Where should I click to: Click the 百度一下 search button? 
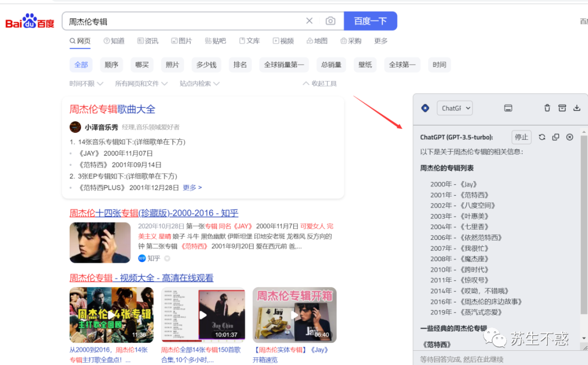click(x=371, y=21)
